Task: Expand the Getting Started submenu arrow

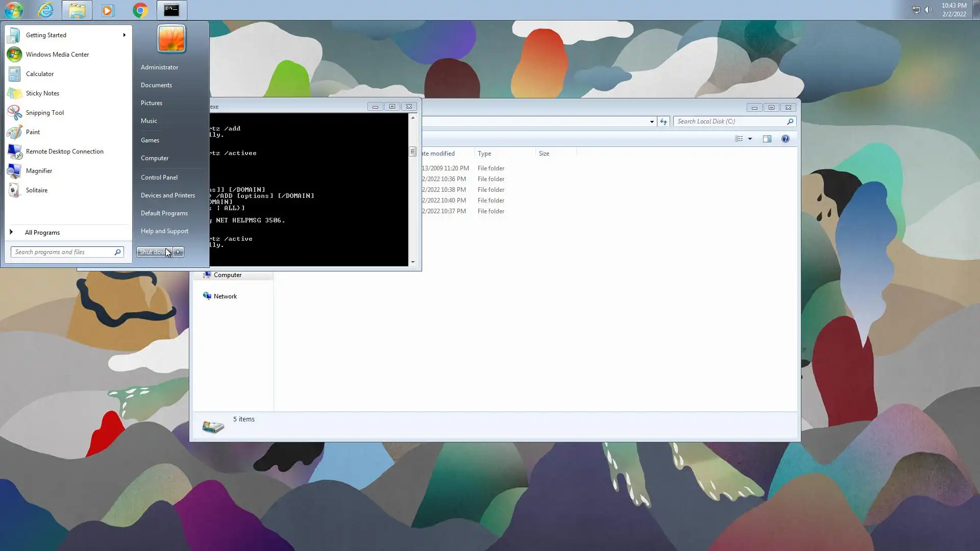Action: click(x=124, y=35)
